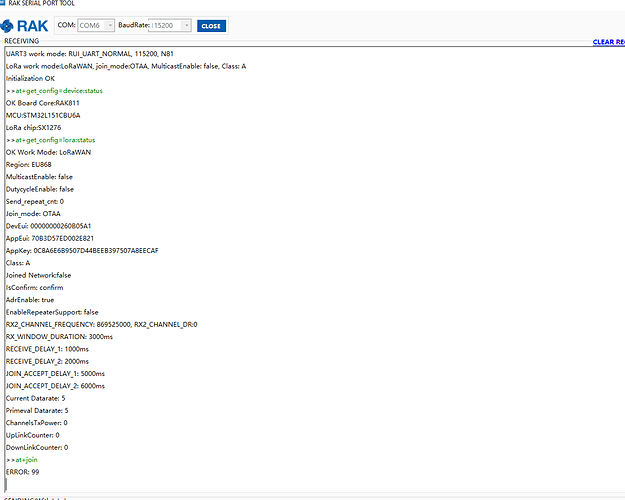625x500 pixels.
Task: Click the RX2_CHANNEL_FREQUENCY line
Action: pyautogui.click(x=100, y=324)
